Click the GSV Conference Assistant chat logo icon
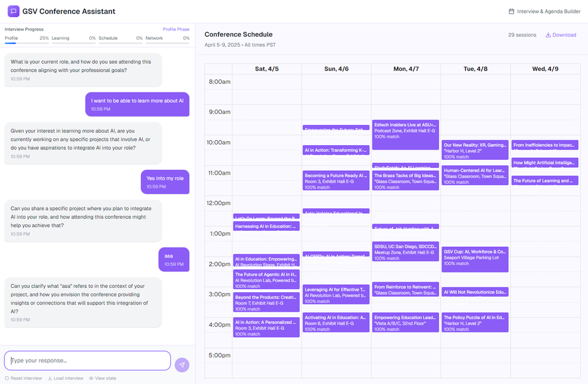Image resolution: width=588 pixels, height=384 pixels. point(13,11)
